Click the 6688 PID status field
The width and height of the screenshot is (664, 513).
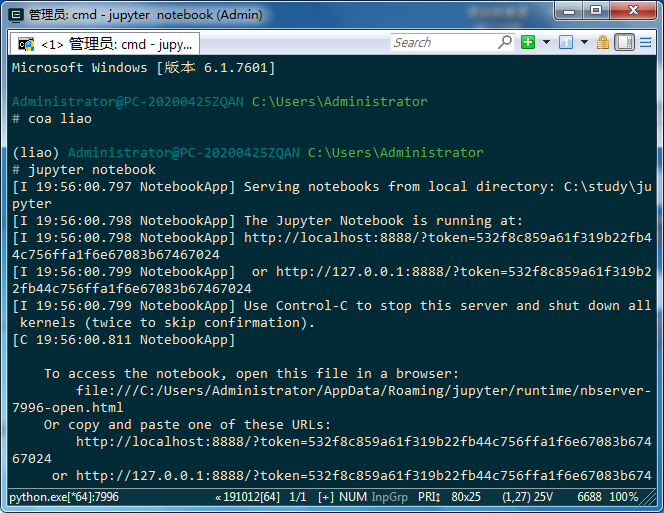click(589, 497)
